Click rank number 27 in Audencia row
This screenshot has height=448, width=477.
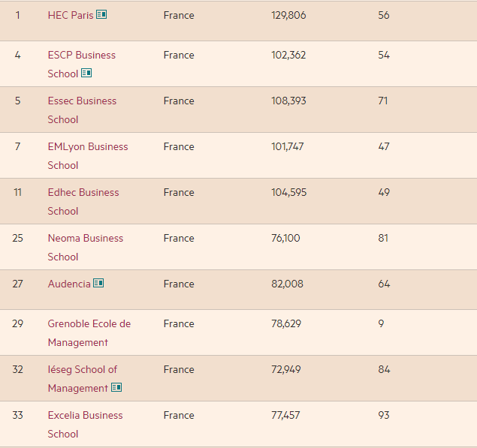point(17,284)
